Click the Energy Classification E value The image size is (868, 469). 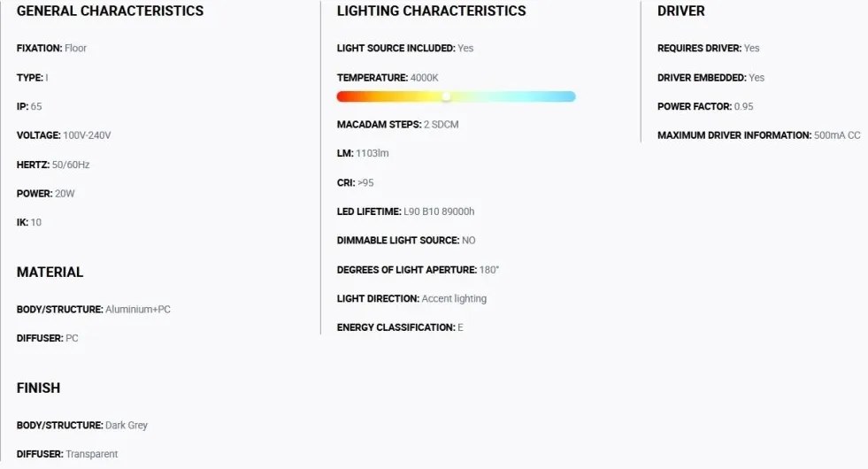tap(460, 327)
